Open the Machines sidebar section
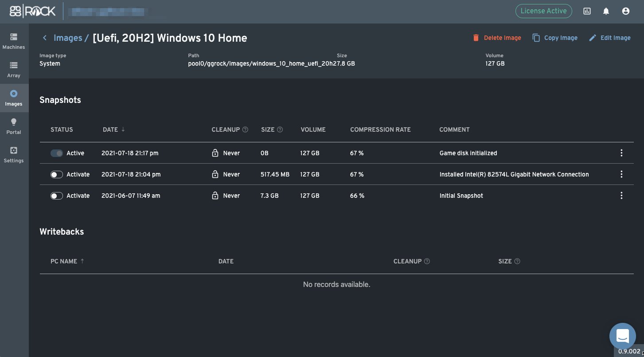This screenshot has height=357, width=644. click(x=14, y=42)
